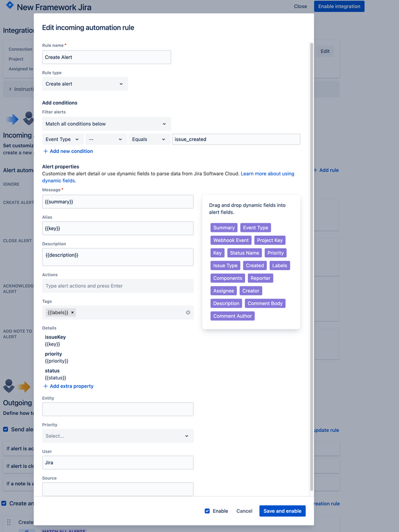Image resolution: width=399 pixels, height=532 pixels.
Task: Click Edit button behind the dialog
Action: pyautogui.click(x=325, y=51)
